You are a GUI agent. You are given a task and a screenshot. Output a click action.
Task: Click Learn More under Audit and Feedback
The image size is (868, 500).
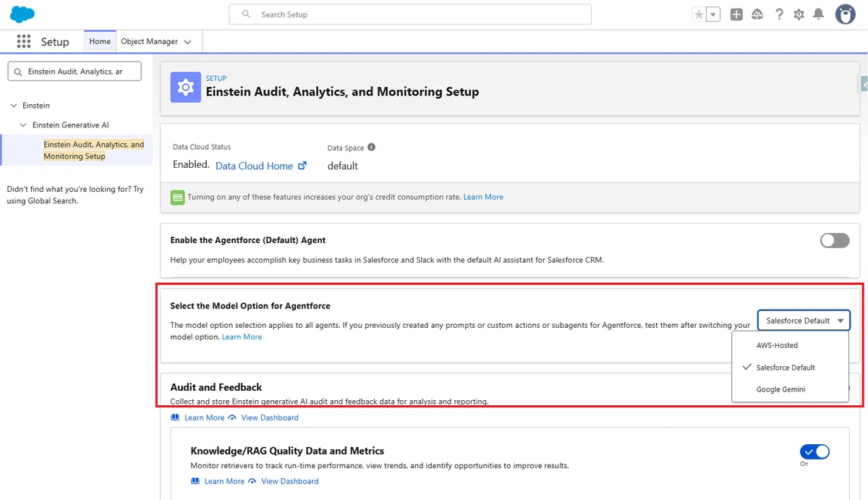204,418
